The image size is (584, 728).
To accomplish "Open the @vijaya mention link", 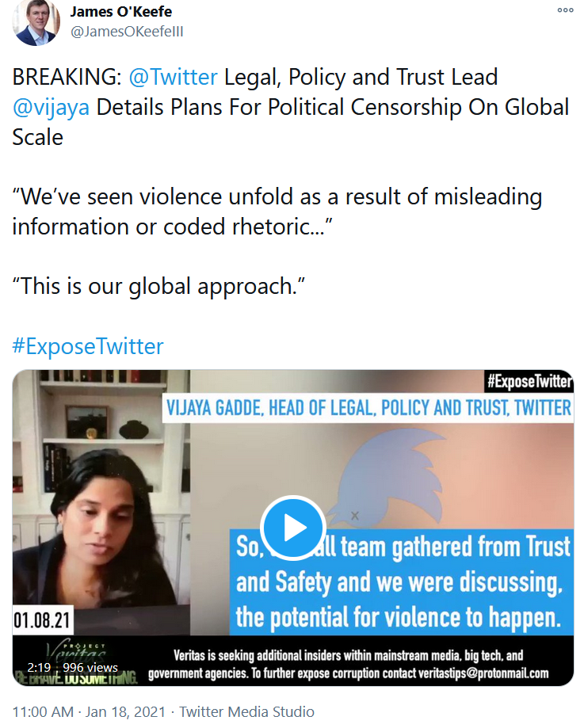I will coord(51,107).
